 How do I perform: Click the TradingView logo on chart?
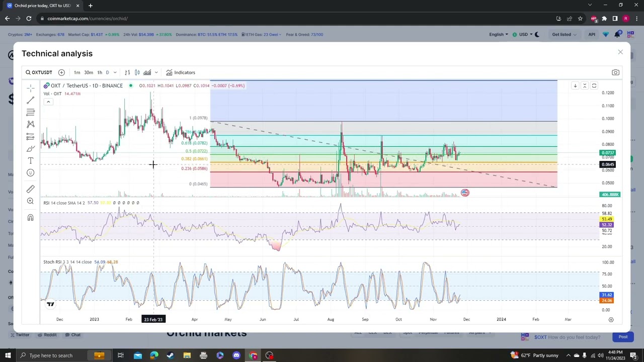point(50,304)
